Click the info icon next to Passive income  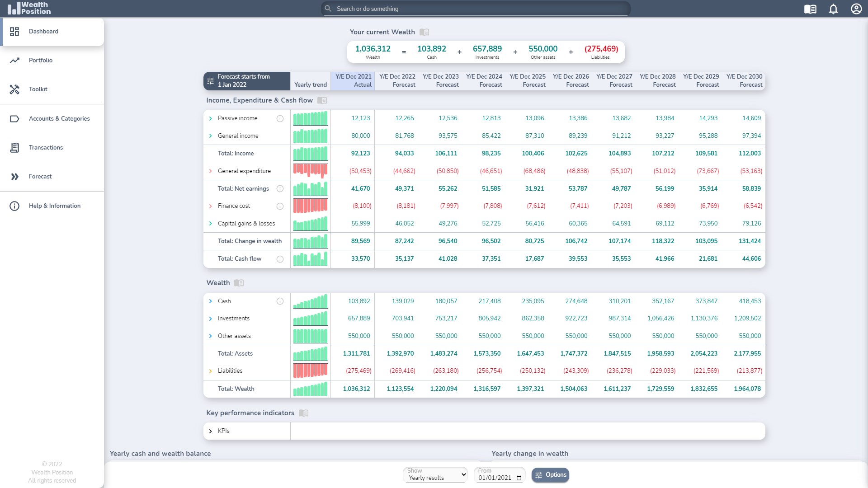click(280, 118)
